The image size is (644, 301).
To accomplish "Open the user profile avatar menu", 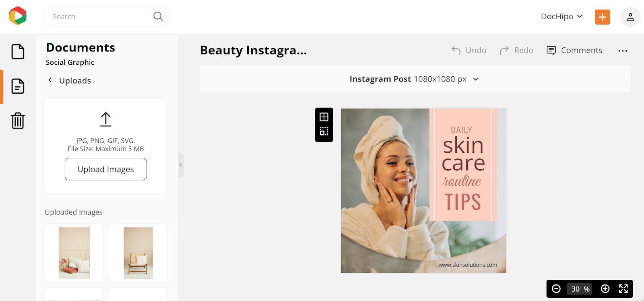I will (x=630, y=17).
